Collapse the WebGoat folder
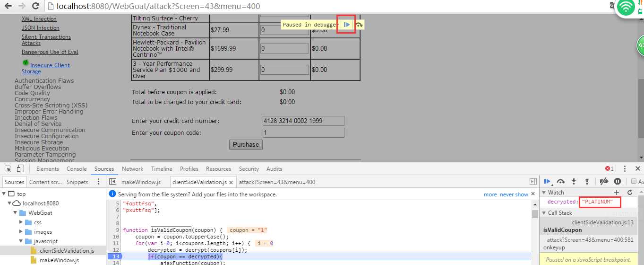 15,213
